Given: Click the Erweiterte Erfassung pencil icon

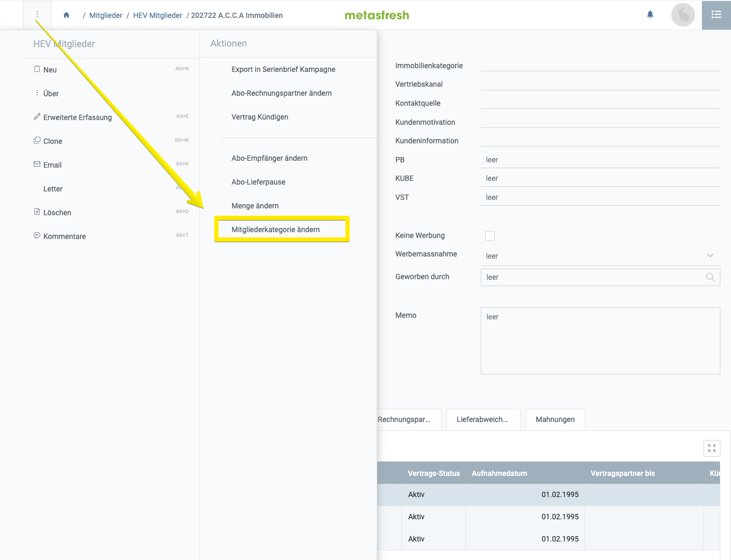Looking at the screenshot, I should pyautogui.click(x=37, y=117).
